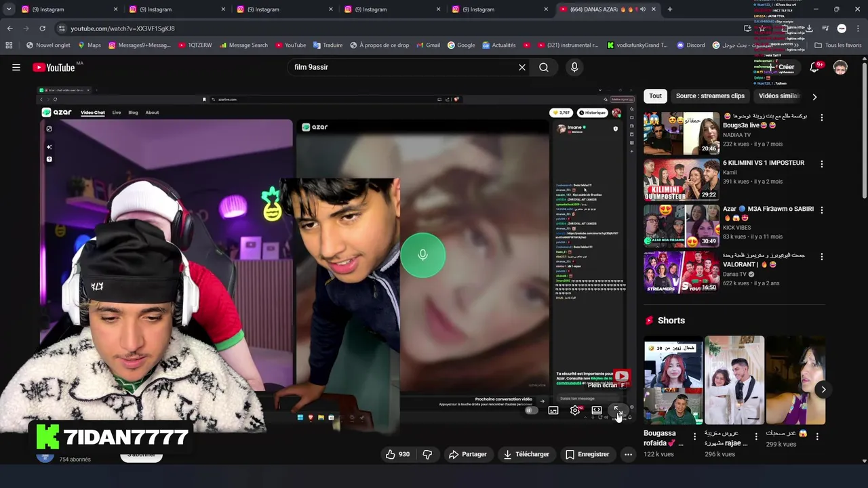The image size is (868, 488).
Task: Open Chrome media controls icon
Action: coord(825,28)
